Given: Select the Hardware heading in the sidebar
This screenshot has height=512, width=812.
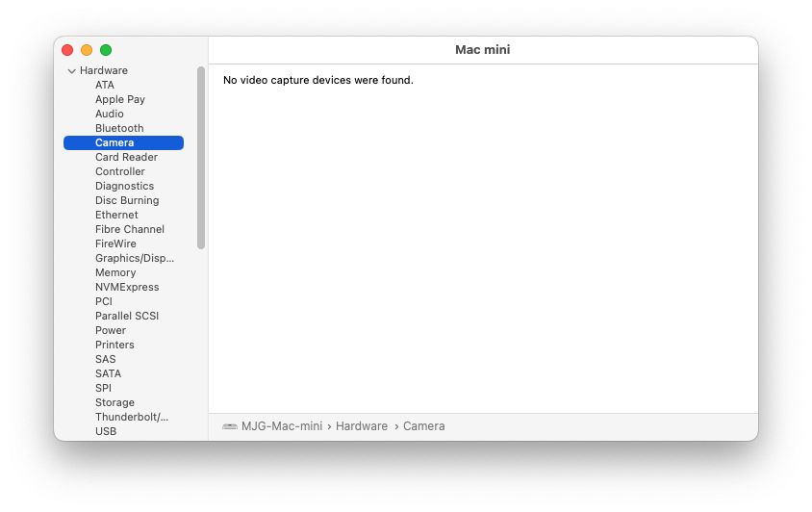Looking at the screenshot, I should (x=104, y=70).
